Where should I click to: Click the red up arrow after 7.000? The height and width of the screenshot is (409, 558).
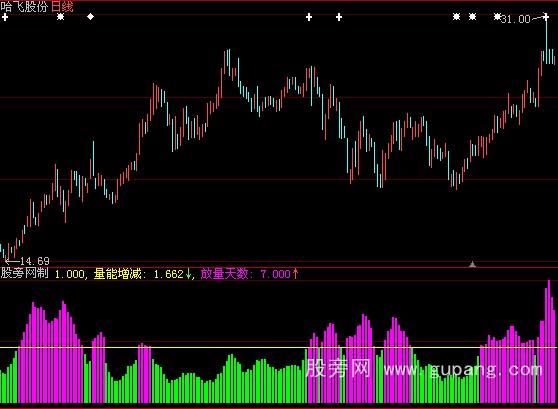pyautogui.click(x=295, y=273)
